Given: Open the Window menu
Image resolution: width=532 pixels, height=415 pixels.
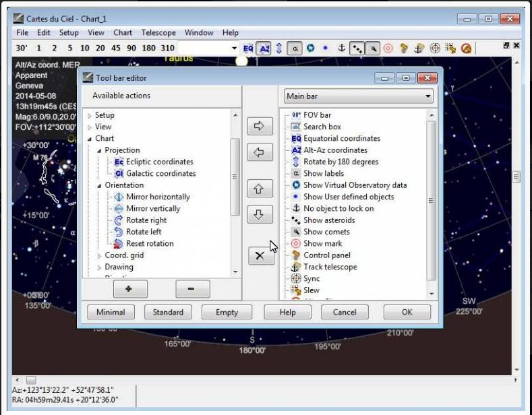Looking at the screenshot, I should 199,32.
